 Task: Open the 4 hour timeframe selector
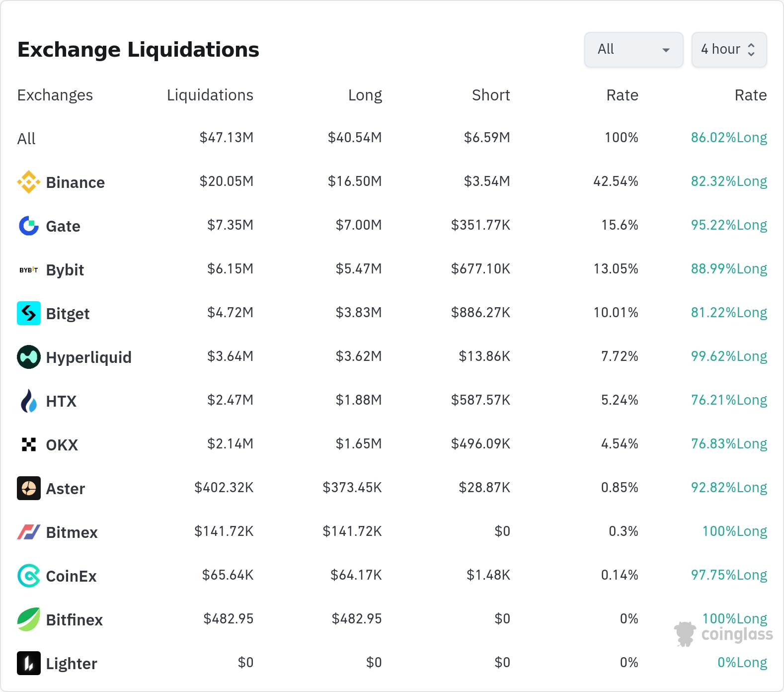pyautogui.click(x=729, y=50)
